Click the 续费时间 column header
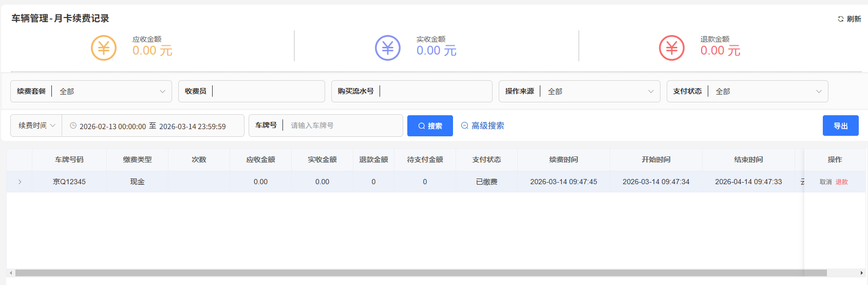This screenshot has width=868, height=285. [x=563, y=159]
